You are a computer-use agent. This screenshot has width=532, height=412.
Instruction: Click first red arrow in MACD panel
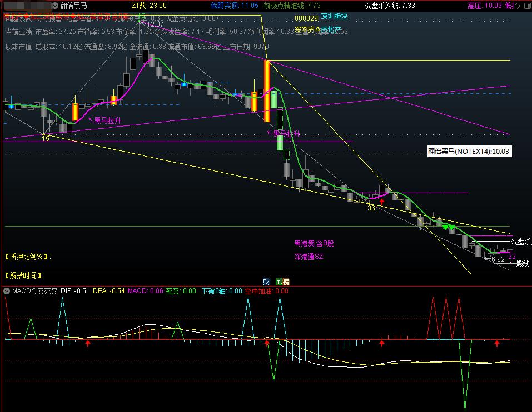(x=87, y=344)
